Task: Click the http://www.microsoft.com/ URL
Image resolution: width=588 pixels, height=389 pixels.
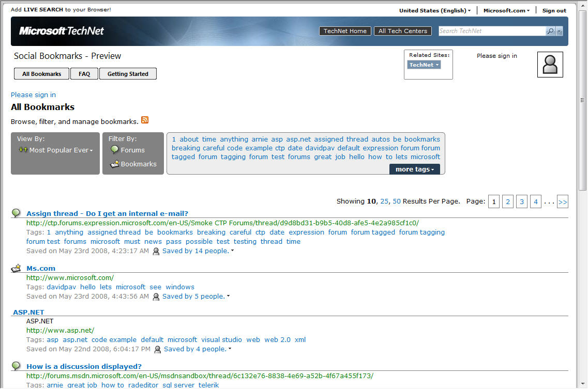Action: click(x=70, y=278)
